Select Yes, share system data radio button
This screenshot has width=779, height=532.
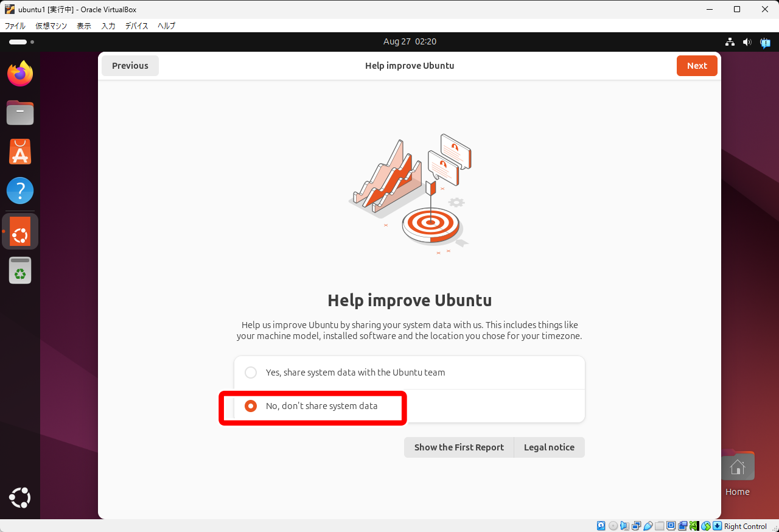click(x=251, y=373)
